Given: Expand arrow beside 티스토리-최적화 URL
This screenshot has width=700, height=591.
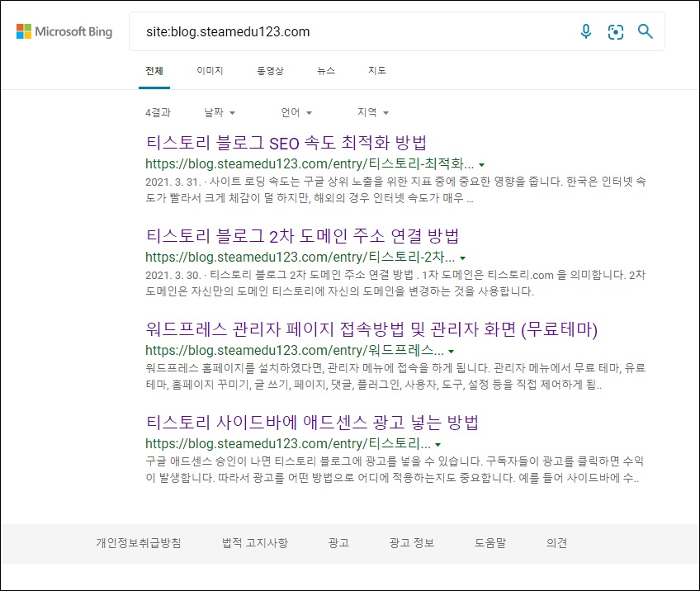Looking at the screenshot, I should point(482,165).
